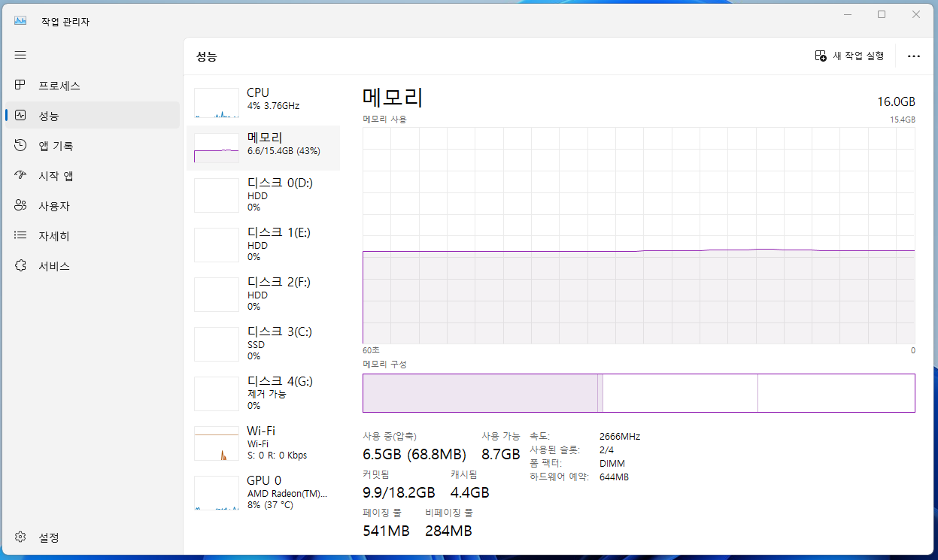Expand the 성능 navigation entry

(20, 115)
